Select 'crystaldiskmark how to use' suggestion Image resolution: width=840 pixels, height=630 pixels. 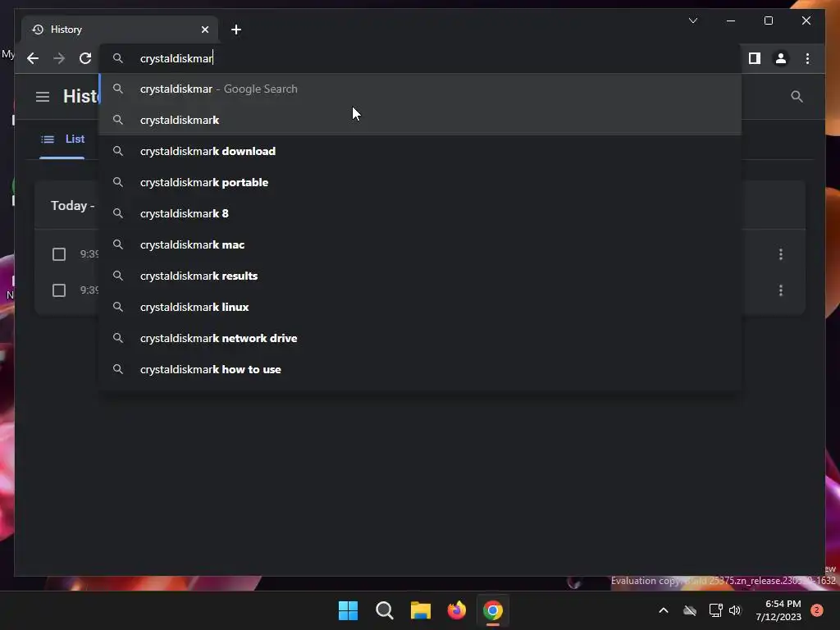(x=421, y=369)
